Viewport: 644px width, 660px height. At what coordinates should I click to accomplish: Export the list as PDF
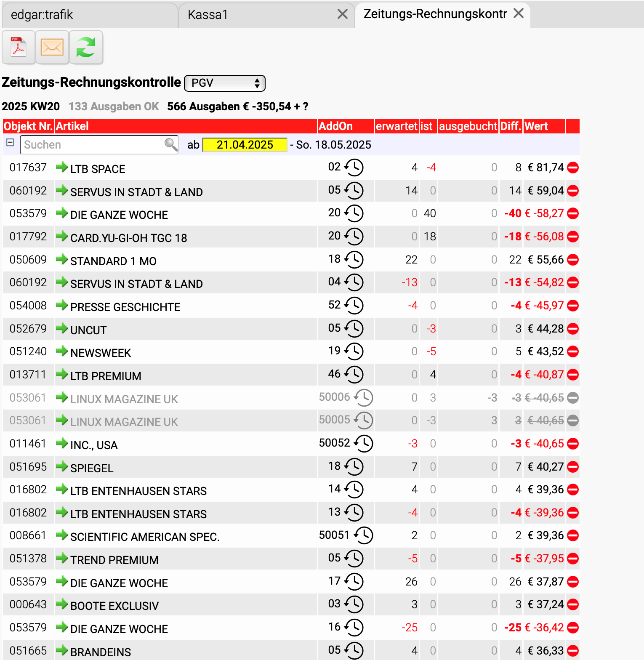click(19, 47)
